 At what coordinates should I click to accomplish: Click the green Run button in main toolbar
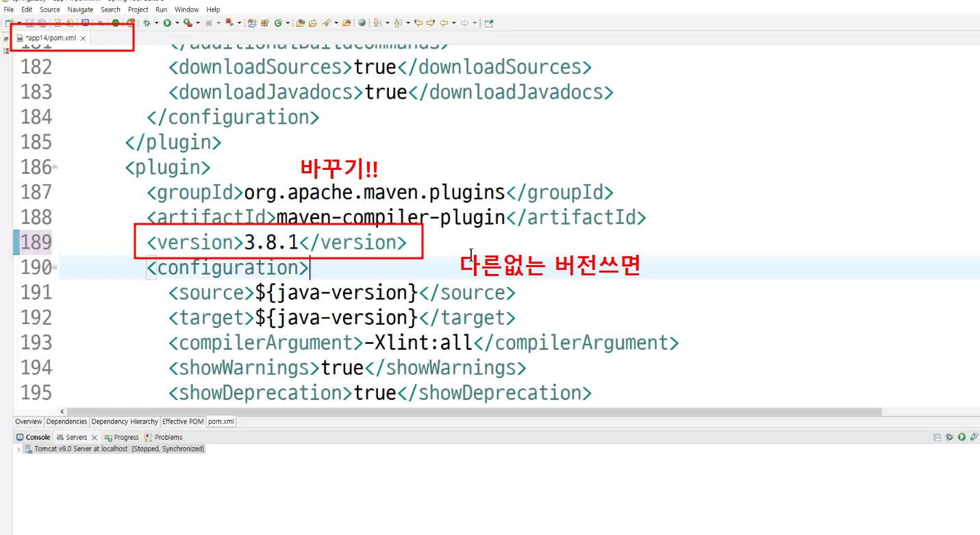[x=167, y=23]
